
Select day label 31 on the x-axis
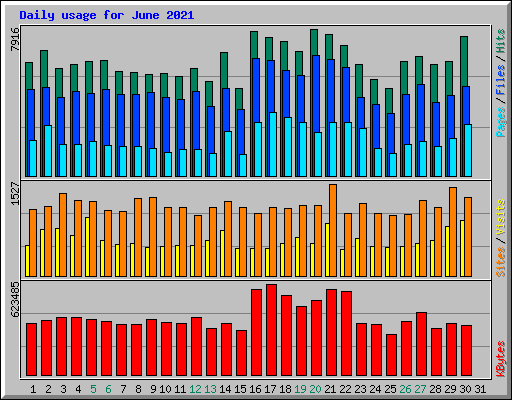click(x=480, y=389)
